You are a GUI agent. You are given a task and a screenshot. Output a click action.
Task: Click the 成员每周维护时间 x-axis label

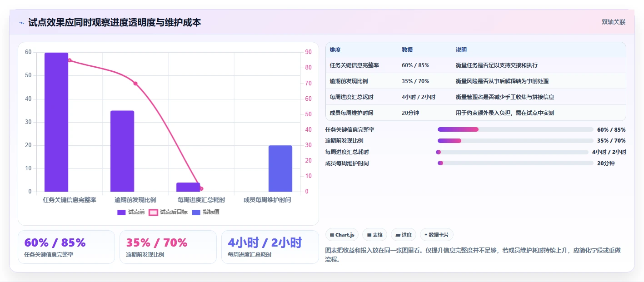pos(267,200)
